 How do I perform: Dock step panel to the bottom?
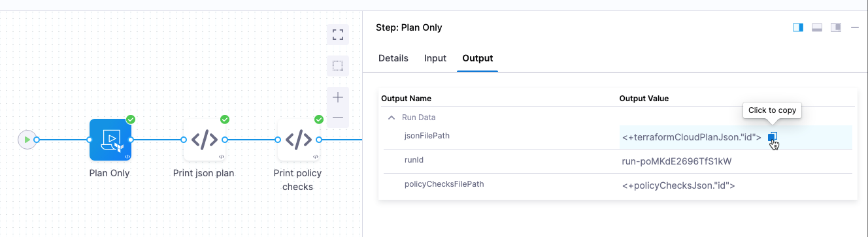(x=816, y=27)
